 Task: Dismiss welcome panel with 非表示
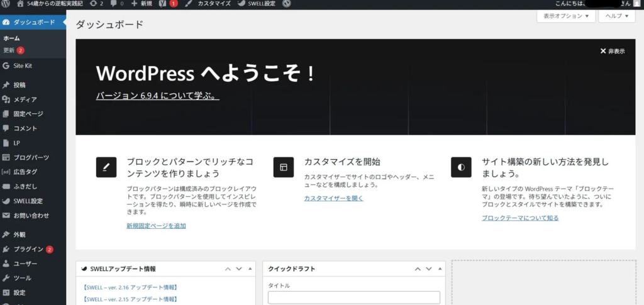point(612,52)
